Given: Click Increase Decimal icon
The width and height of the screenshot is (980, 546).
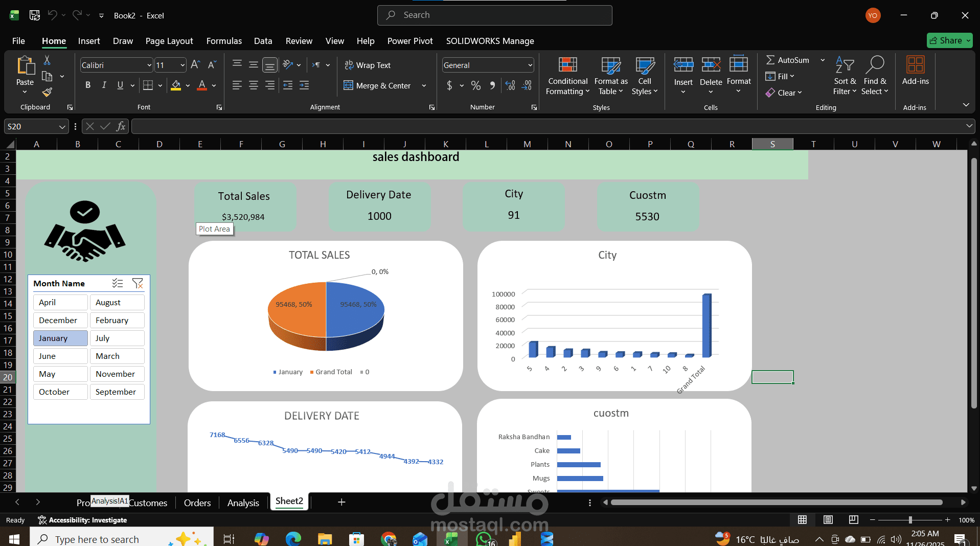Looking at the screenshot, I should coord(510,85).
